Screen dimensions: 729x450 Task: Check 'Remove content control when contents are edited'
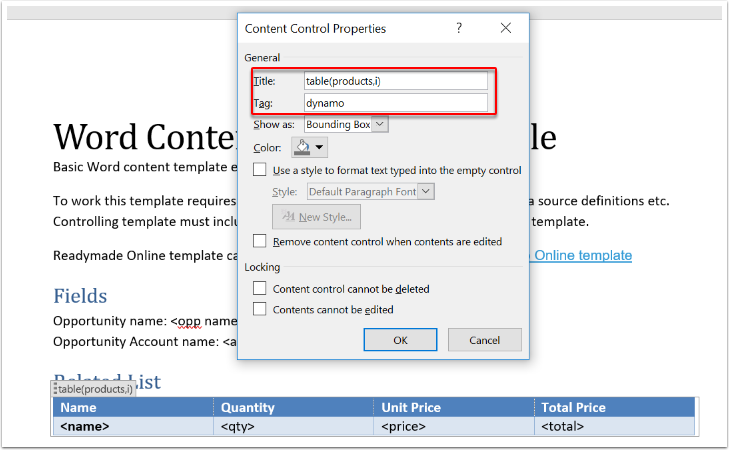[260, 241]
